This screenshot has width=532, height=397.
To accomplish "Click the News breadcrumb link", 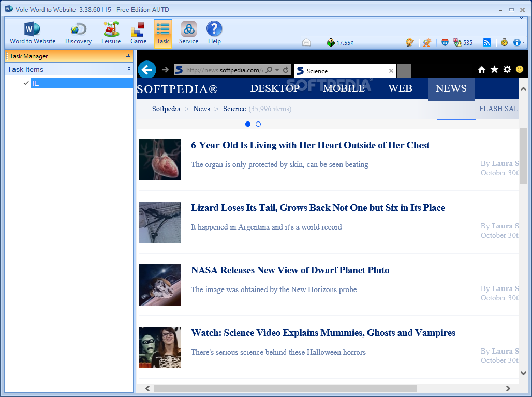I will point(201,109).
